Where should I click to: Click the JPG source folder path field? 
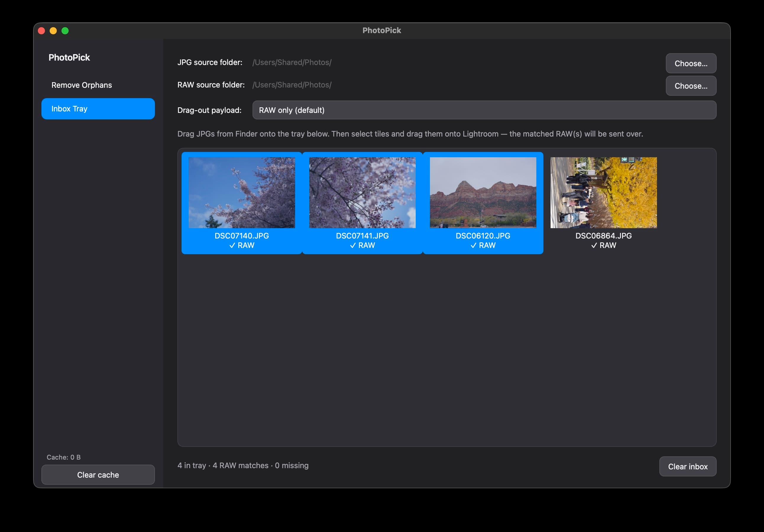[x=292, y=62]
